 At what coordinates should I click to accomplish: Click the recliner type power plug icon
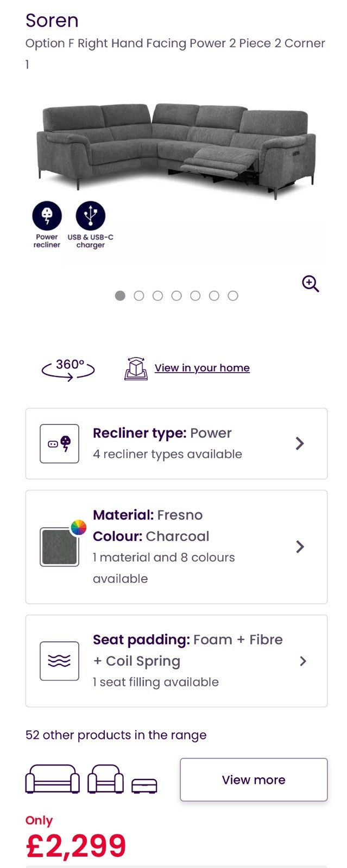(x=59, y=444)
